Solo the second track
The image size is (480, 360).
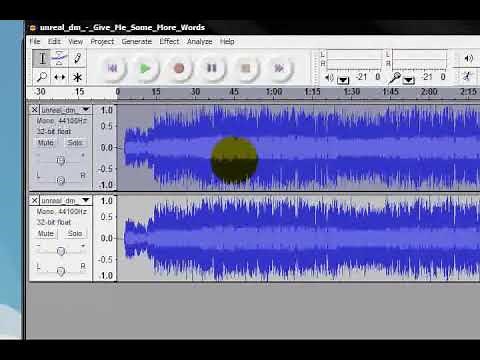(75, 233)
